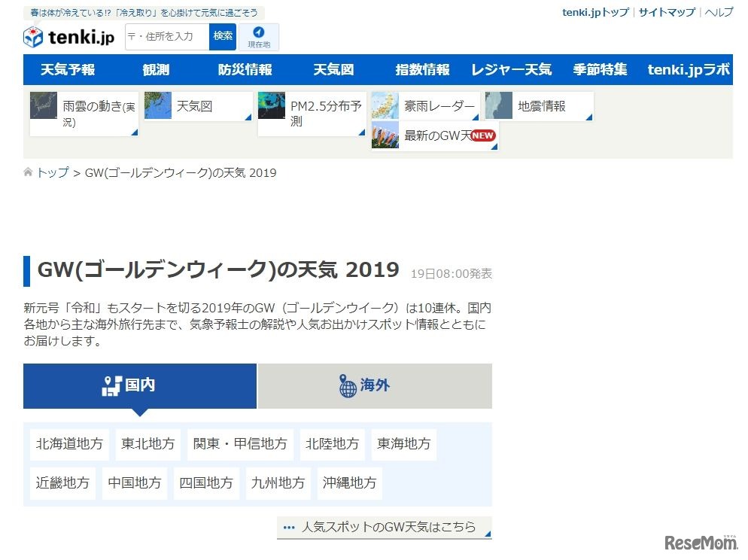The image size is (748, 560).
Task: Open the 天気図 weather map shortcut
Action: (x=197, y=106)
